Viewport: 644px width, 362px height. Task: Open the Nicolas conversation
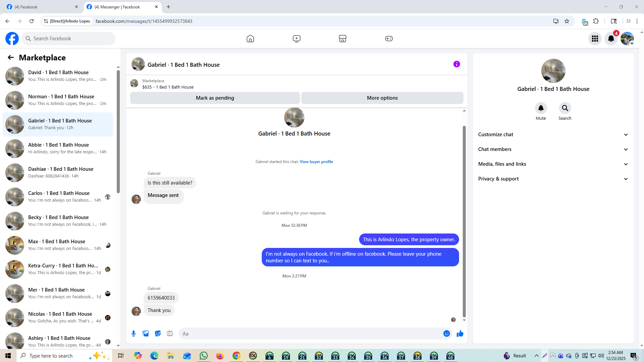click(58, 317)
